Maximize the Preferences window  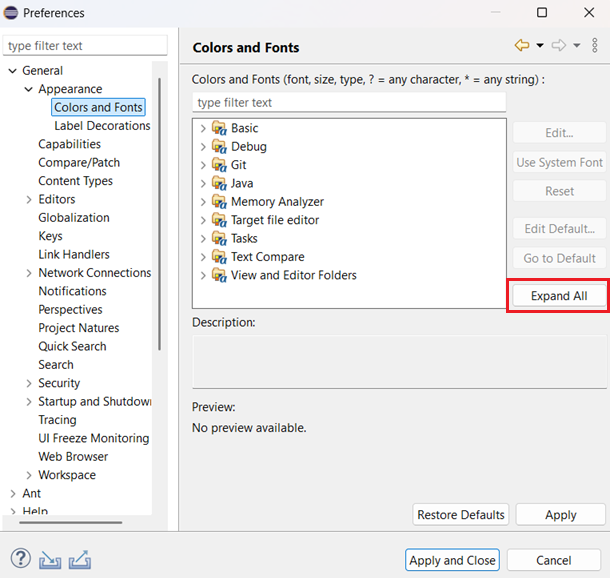tap(542, 12)
